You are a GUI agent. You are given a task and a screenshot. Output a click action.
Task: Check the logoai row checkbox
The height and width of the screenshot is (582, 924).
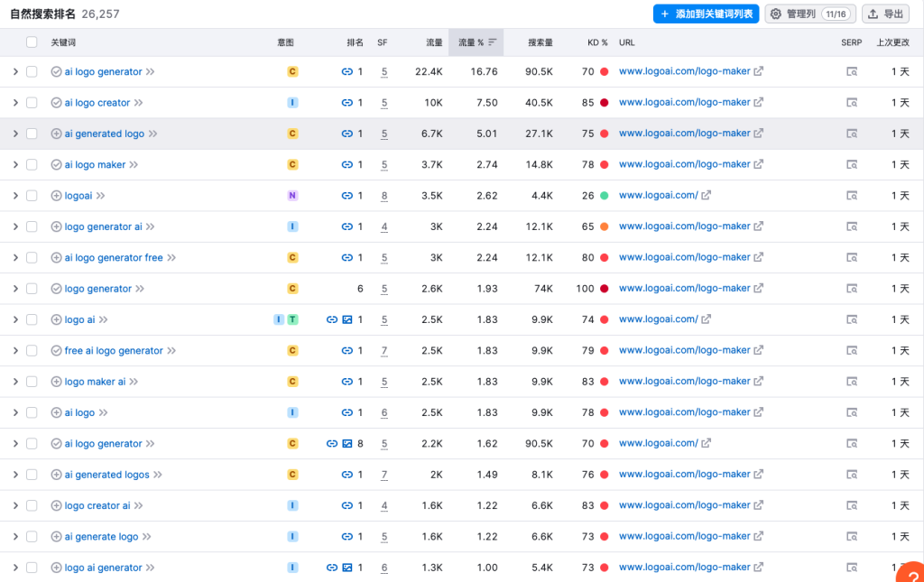32,196
